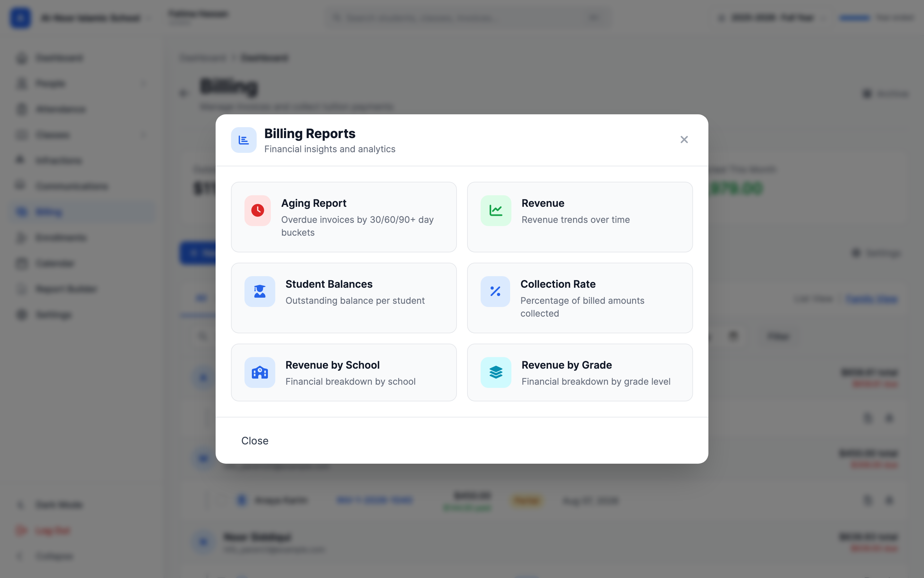Click 'Overdue invoices by 30/60/90+ day buckets' text
924x578 pixels.
pos(357,226)
